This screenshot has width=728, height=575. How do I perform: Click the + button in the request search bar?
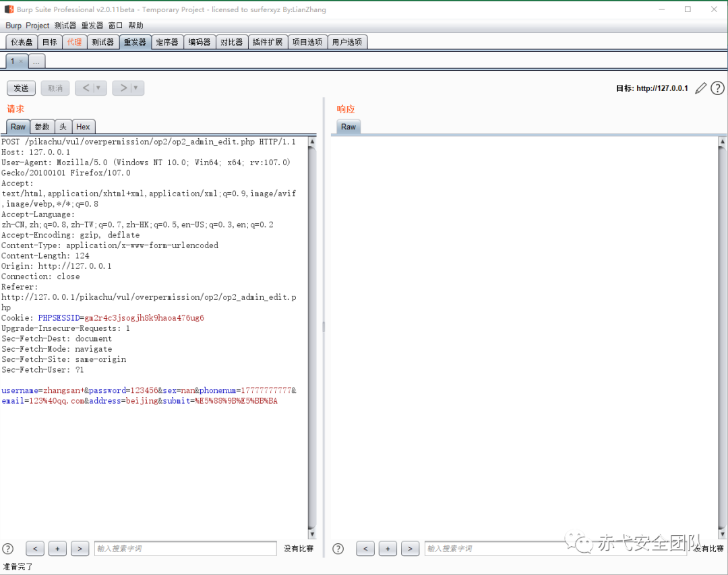tap(57, 549)
